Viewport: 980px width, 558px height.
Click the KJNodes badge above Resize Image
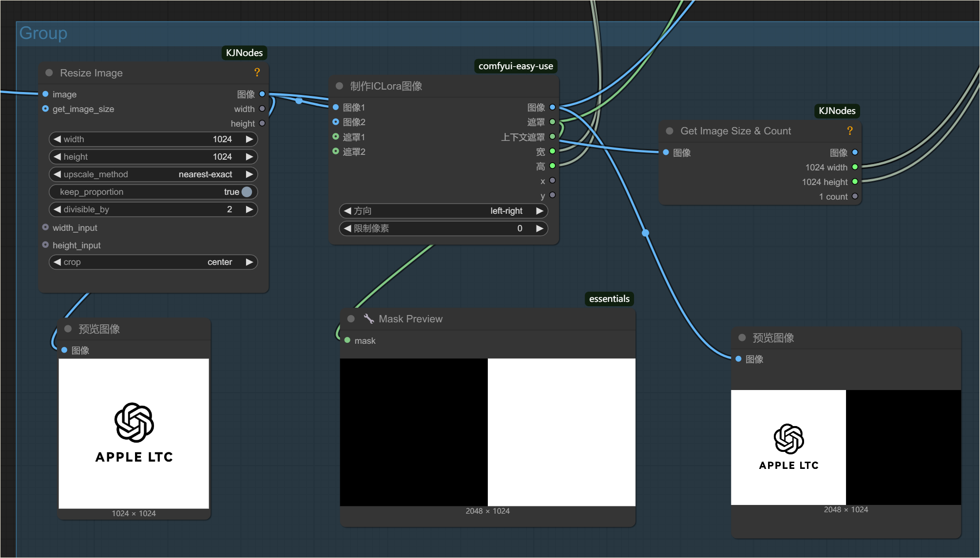coord(244,53)
